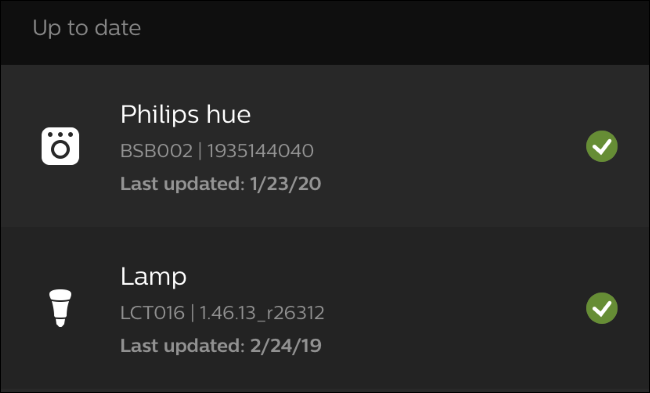
Task: Click the green checkmark beside Philips hue
Action: click(601, 146)
